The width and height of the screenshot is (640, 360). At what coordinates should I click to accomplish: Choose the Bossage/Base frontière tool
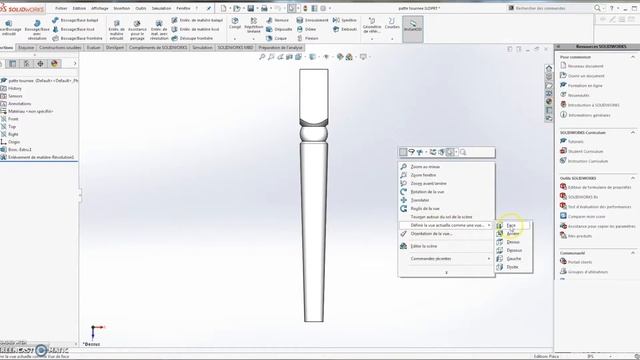click(78, 38)
